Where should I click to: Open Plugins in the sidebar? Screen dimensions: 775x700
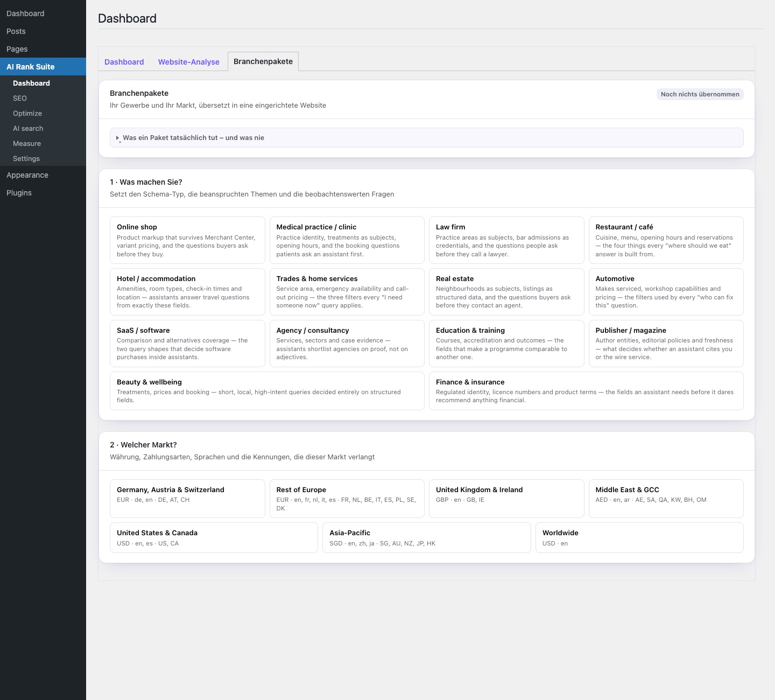pos(43,193)
